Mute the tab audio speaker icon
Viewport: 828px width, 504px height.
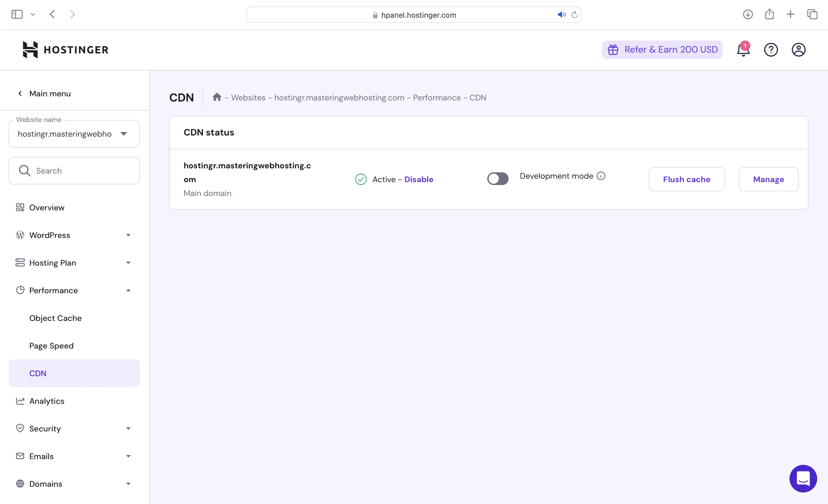[561, 15]
